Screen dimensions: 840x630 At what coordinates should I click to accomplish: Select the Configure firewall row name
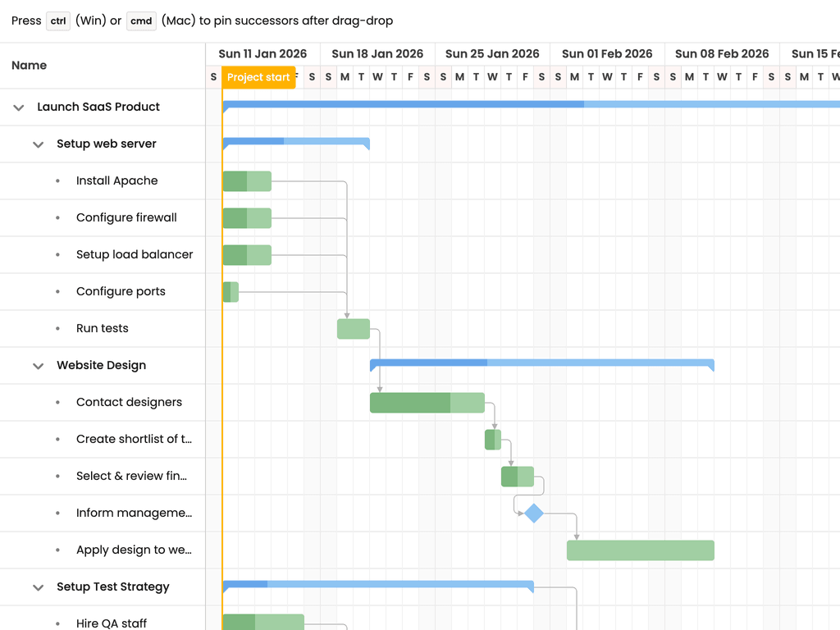pyautogui.click(x=126, y=217)
